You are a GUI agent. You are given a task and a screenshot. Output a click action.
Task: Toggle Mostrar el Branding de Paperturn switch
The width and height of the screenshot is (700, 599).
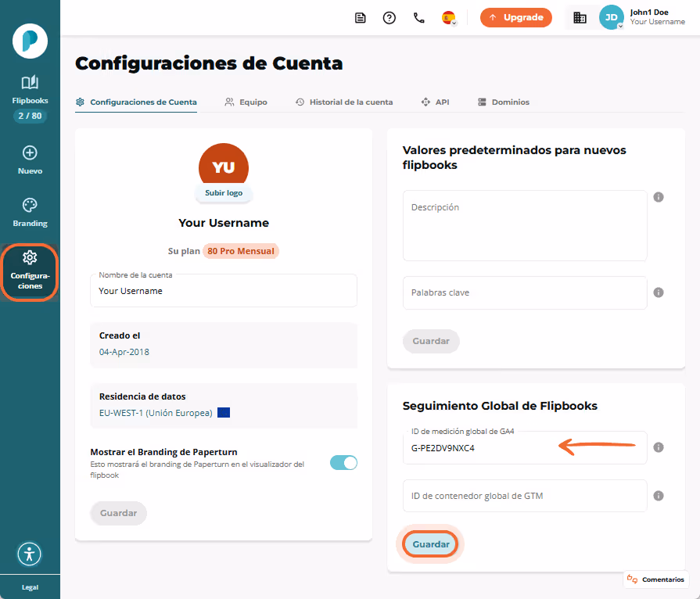(x=344, y=463)
